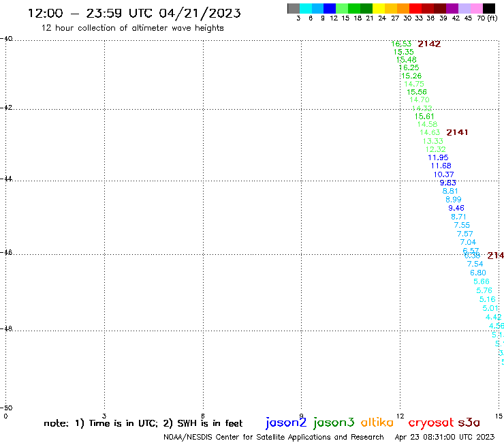Viewport: 504px width, 443px height.
Task: Click the black swatch at the legend's end
Action: (x=489, y=8)
